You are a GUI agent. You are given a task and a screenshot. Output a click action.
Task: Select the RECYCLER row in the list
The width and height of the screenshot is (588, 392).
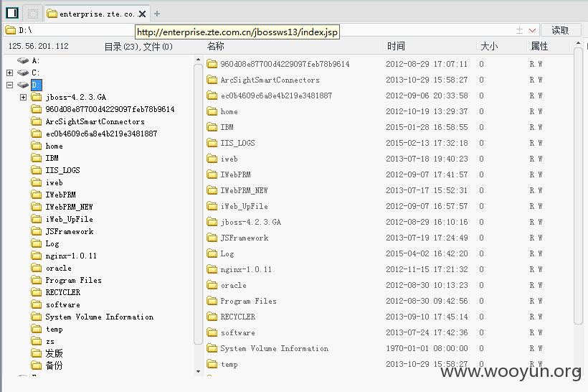388,317
